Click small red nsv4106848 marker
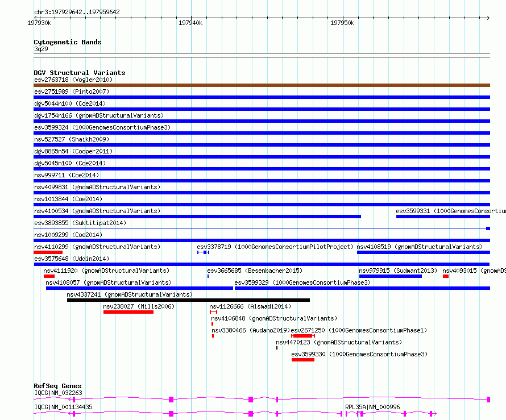 (x=212, y=324)
